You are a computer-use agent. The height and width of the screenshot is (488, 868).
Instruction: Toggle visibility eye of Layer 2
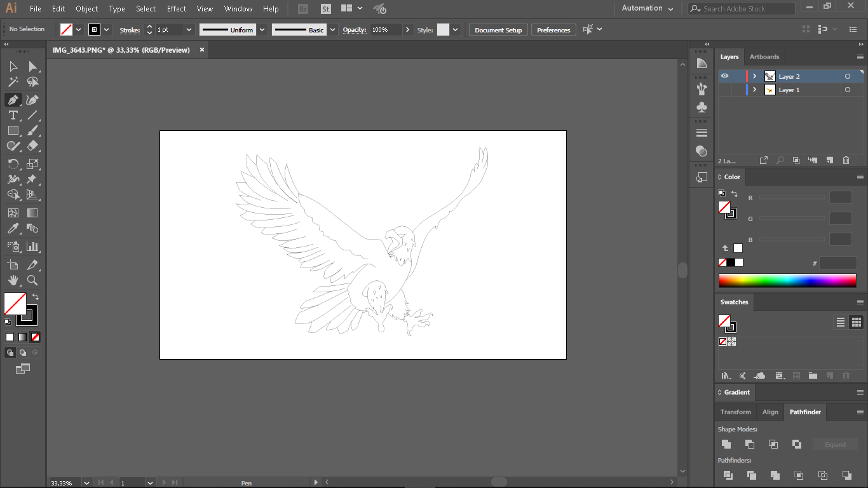coord(724,76)
